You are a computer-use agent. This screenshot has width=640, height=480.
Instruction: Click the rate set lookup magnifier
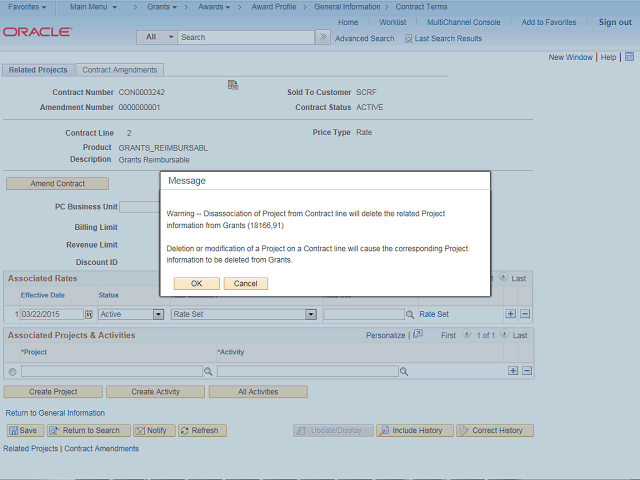410,314
